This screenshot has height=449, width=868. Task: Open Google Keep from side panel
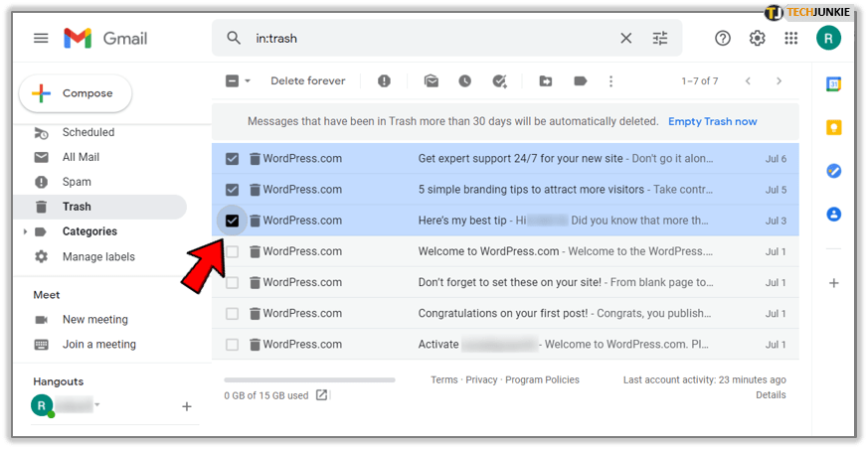834,127
